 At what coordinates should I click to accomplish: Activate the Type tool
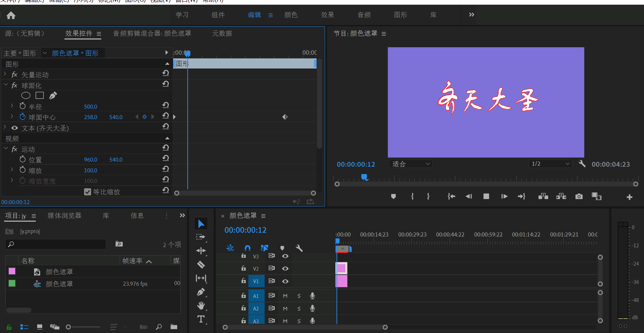click(x=201, y=319)
